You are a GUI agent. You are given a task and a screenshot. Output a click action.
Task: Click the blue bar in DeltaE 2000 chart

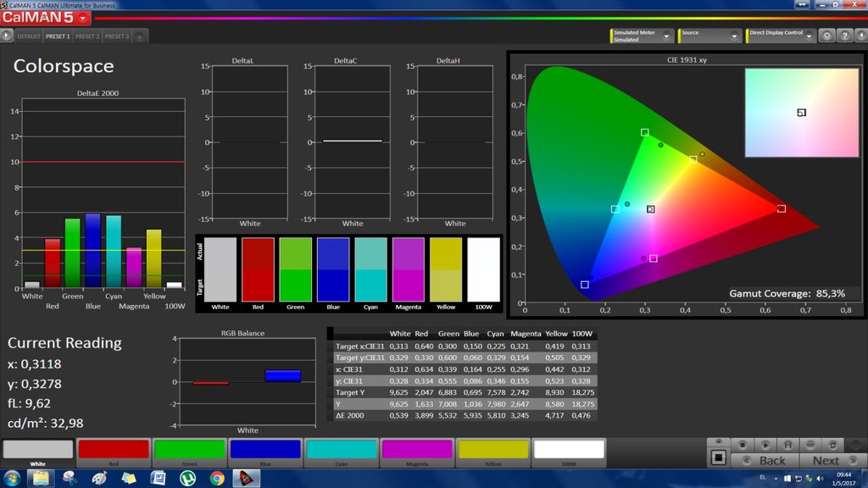tap(93, 251)
